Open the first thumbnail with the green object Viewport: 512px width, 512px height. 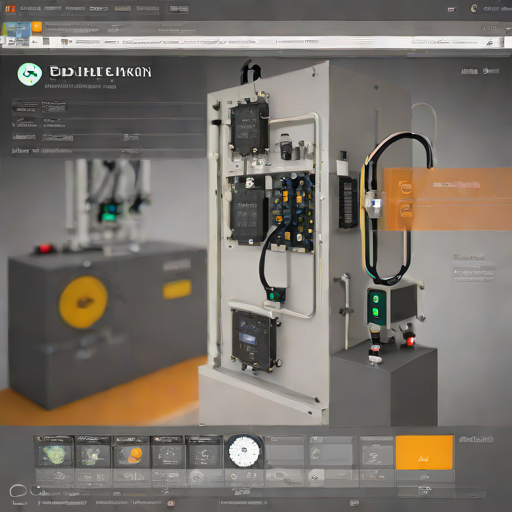click(x=54, y=452)
